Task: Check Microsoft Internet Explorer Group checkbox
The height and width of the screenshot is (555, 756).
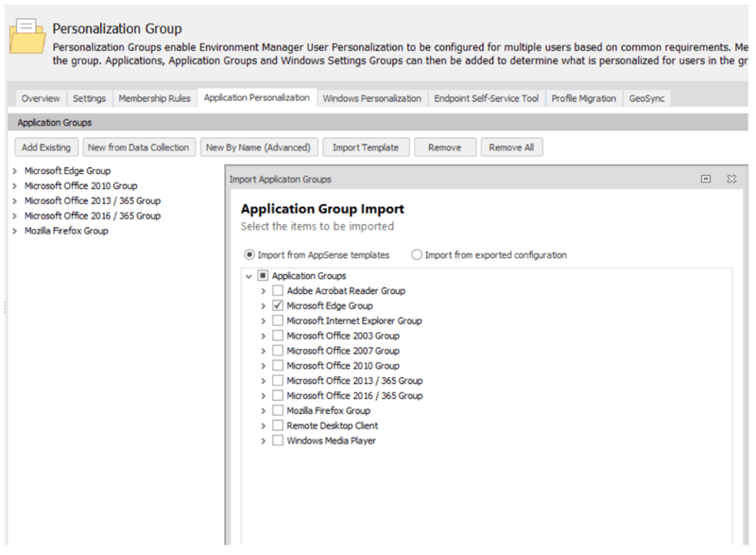Action: [278, 321]
